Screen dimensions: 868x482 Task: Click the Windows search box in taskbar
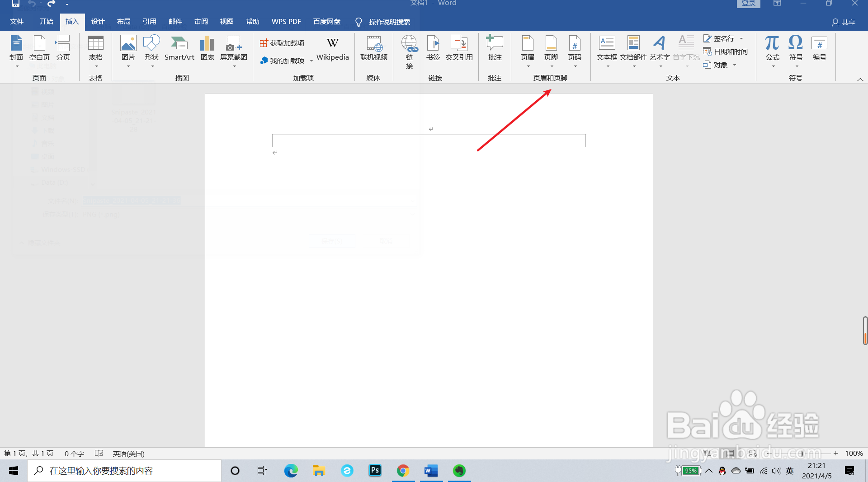click(124, 471)
